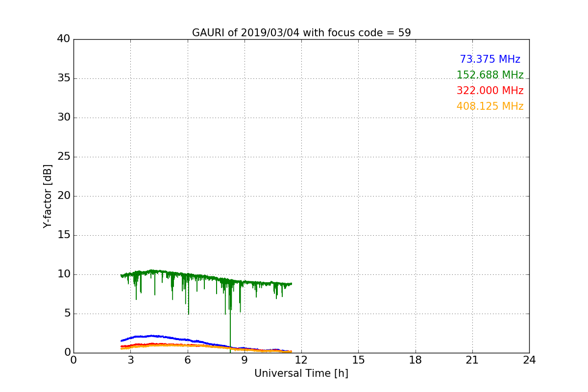Click the y-axis tick value 35
The width and height of the screenshot is (588, 392).
[64, 78]
